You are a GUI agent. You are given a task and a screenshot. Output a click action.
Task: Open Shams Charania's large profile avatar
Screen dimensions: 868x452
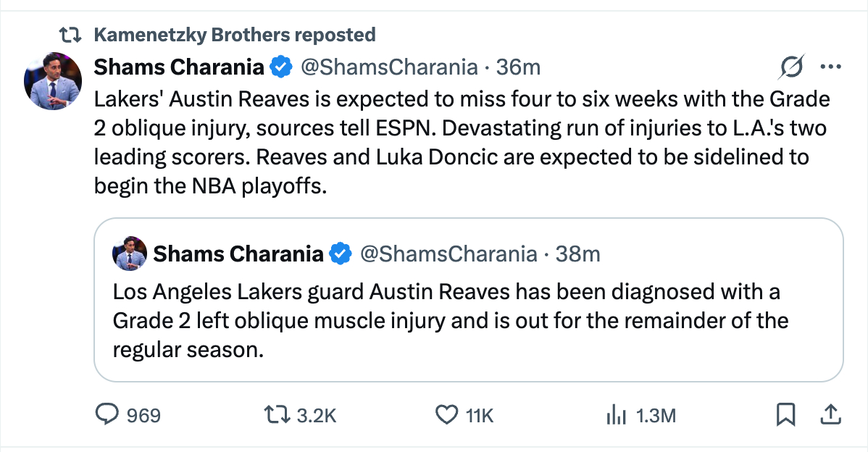[x=52, y=81]
